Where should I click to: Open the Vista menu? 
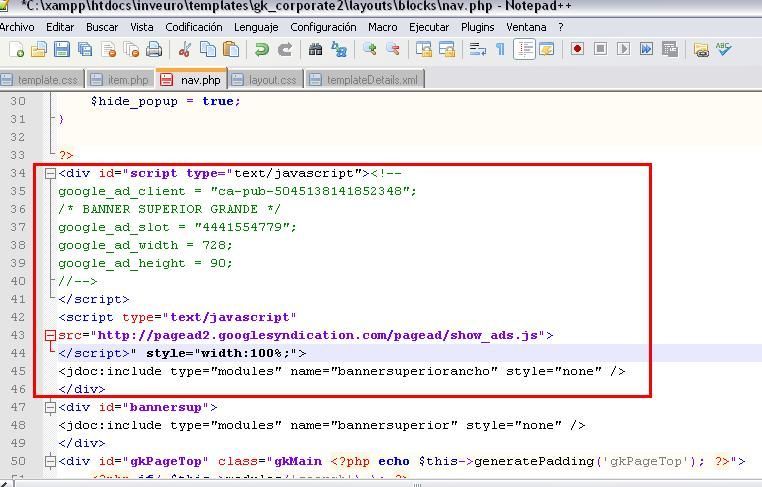coord(141,27)
